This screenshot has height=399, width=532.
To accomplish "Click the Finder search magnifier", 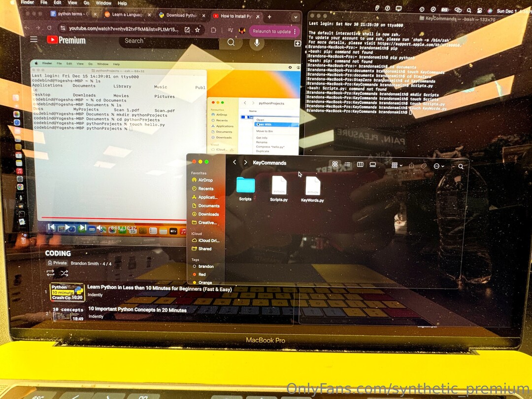I will pos(461,167).
